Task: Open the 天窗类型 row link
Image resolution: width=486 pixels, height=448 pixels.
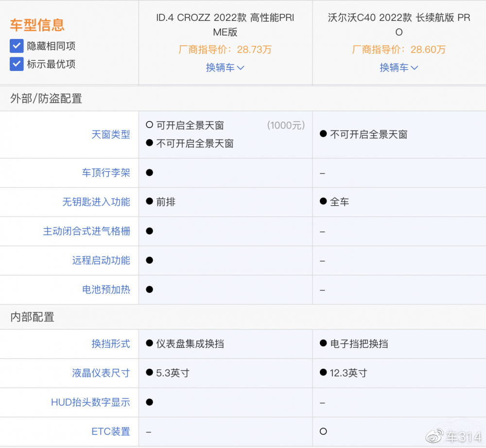Action: tap(111, 135)
